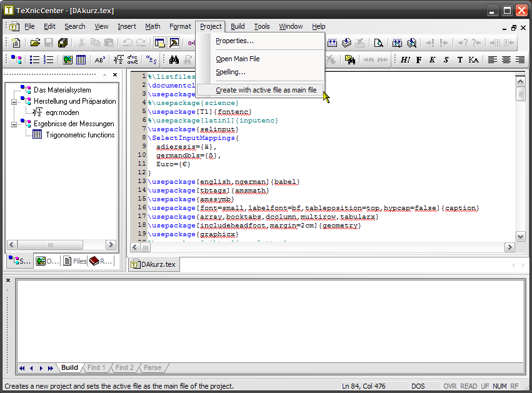Apply slanted S formatting
532x393 pixels.
click(x=446, y=60)
